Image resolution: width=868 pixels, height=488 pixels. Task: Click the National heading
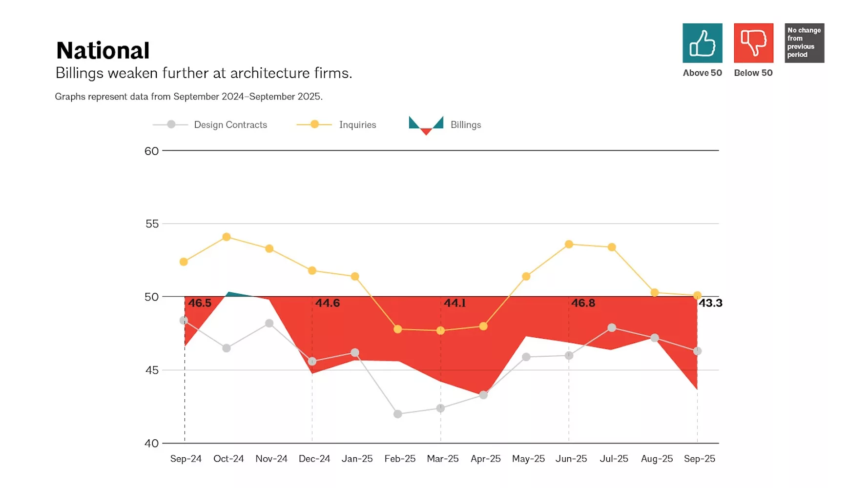coord(103,51)
